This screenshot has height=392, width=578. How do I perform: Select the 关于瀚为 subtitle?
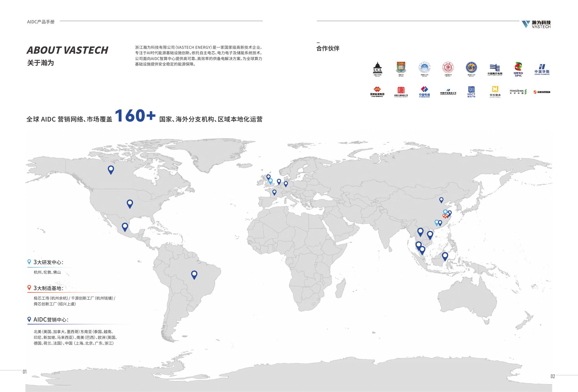pyautogui.click(x=40, y=63)
